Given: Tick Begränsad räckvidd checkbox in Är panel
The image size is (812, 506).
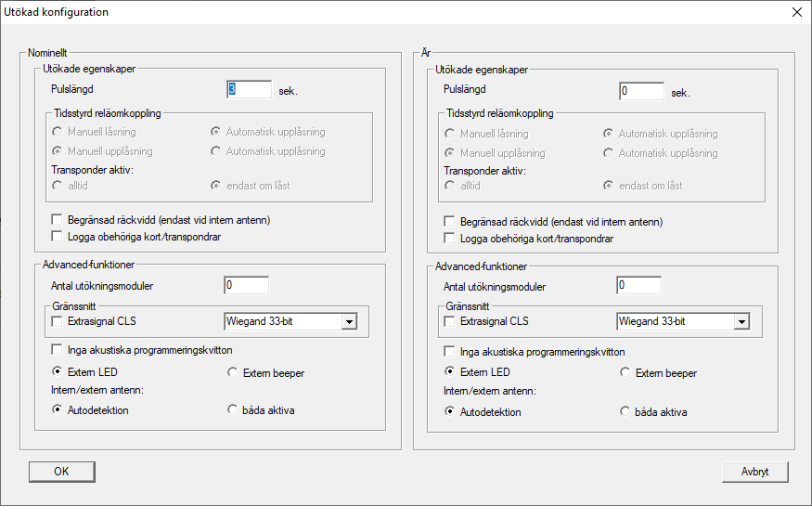Looking at the screenshot, I should pos(450,222).
